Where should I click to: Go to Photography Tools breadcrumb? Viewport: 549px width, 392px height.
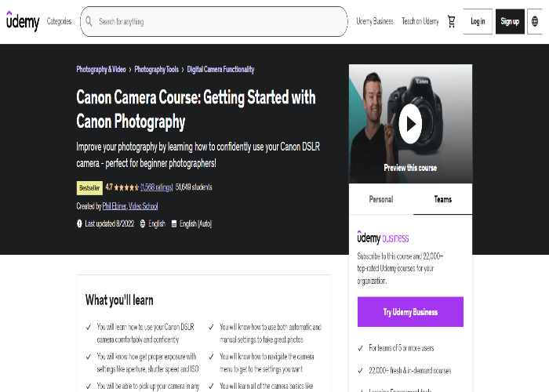(x=157, y=69)
